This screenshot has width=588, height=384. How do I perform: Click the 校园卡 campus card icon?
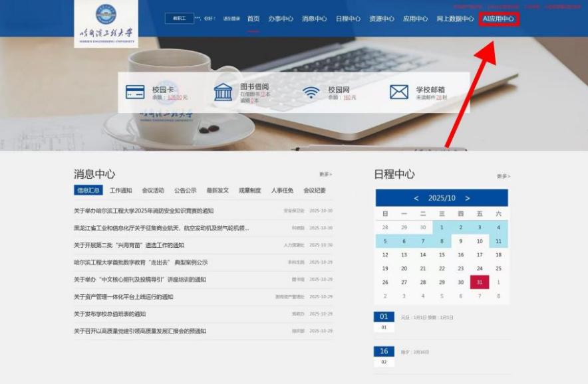tap(136, 92)
